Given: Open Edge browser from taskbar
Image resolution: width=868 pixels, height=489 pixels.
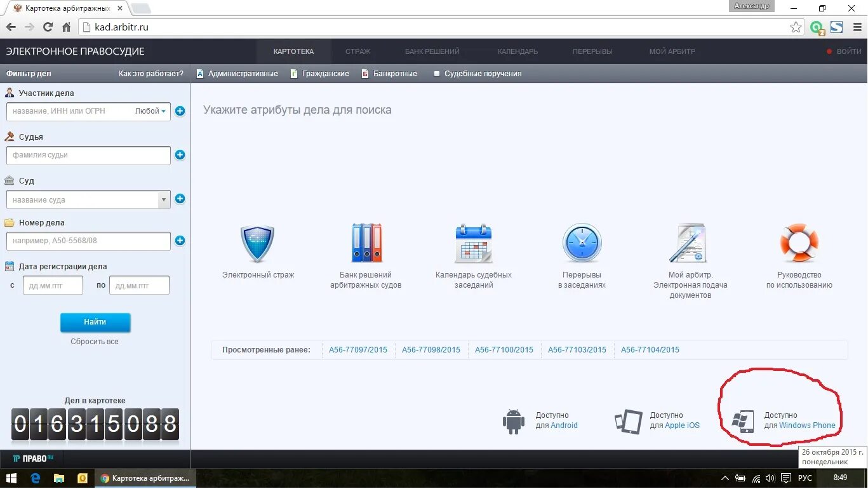Looking at the screenshot, I should (x=36, y=478).
